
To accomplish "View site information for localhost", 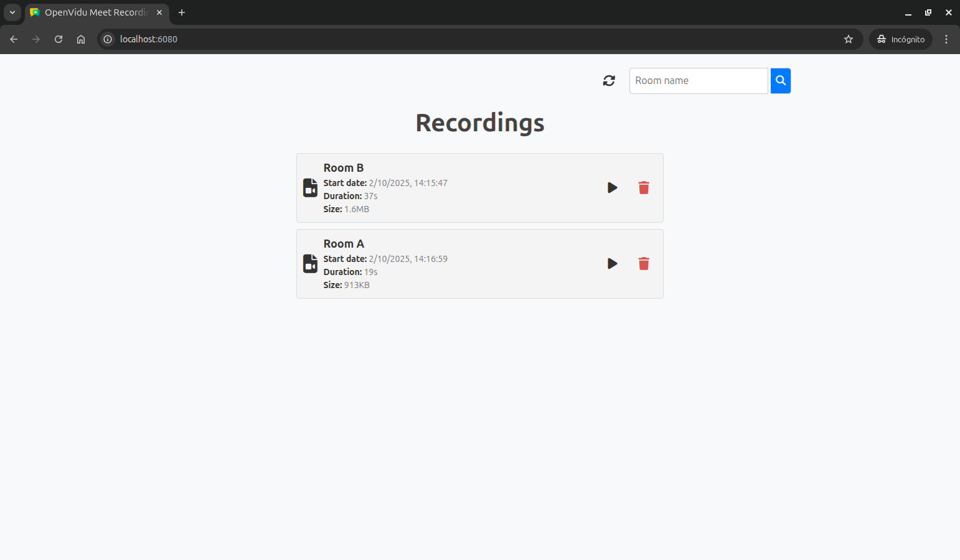I will pos(108,39).
